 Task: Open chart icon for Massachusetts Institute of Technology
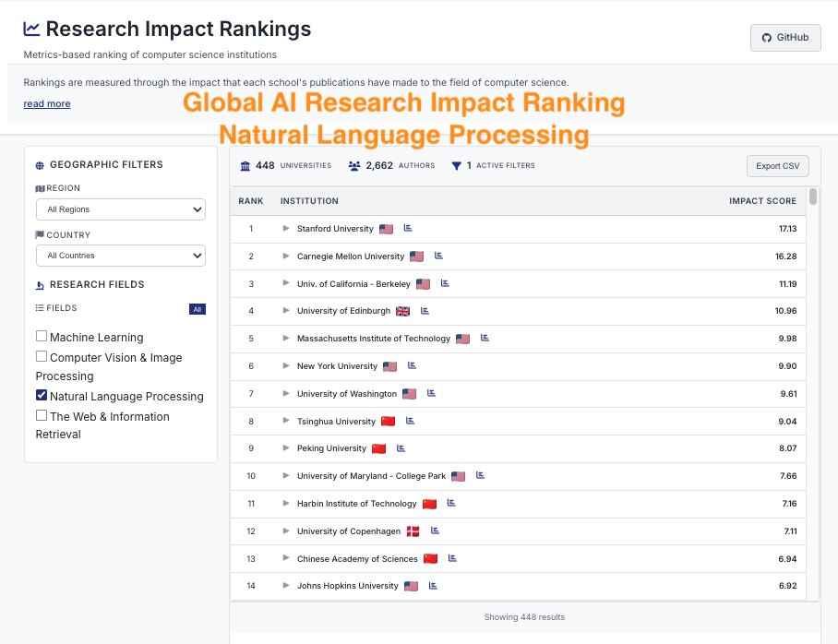485,338
